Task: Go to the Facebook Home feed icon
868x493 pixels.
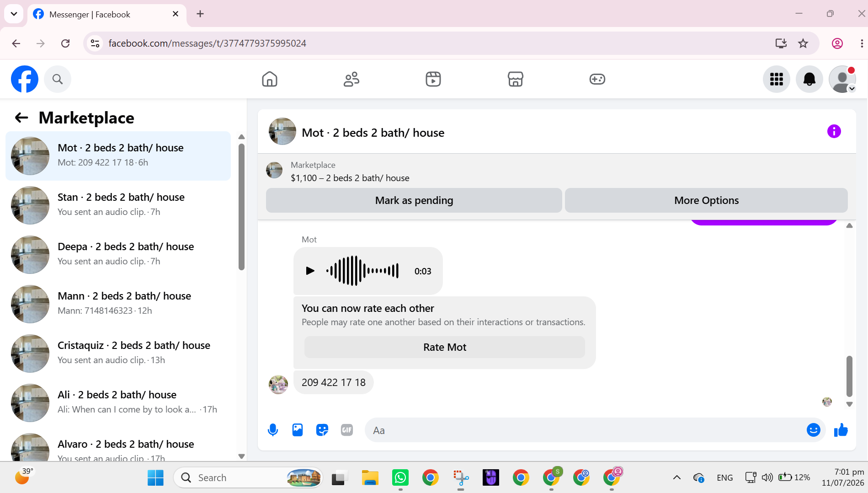Action: point(270,79)
